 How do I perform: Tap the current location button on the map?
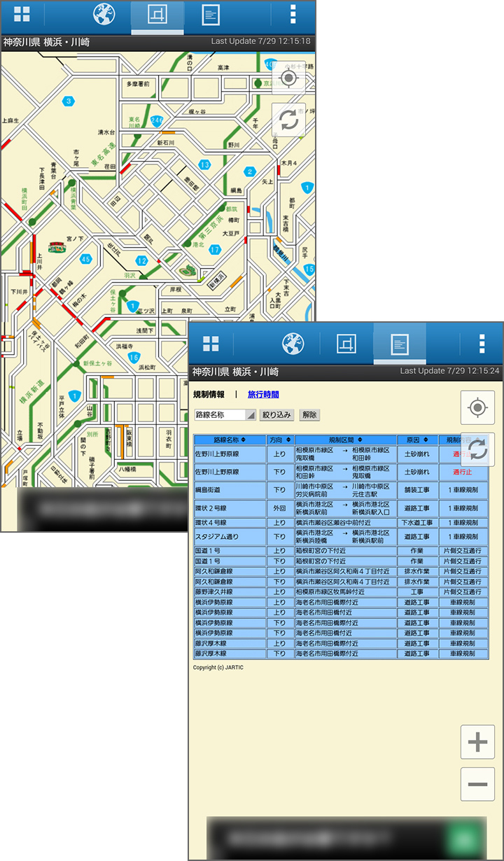[x=289, y=77]
